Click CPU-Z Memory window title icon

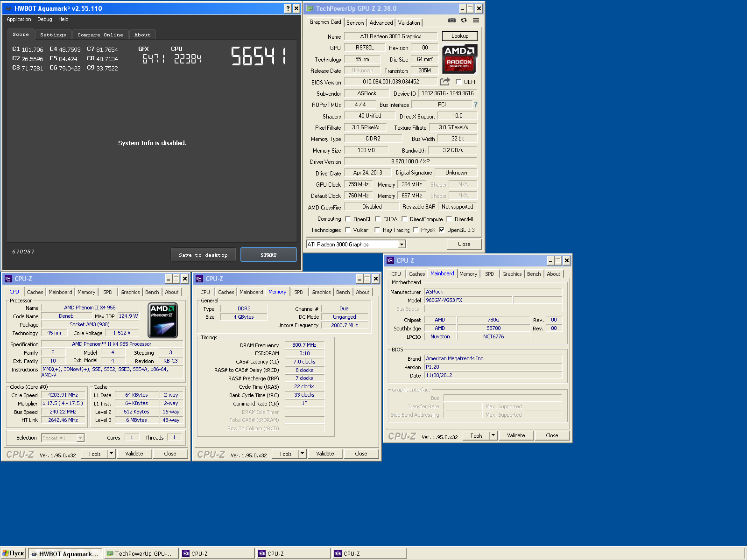199,279
